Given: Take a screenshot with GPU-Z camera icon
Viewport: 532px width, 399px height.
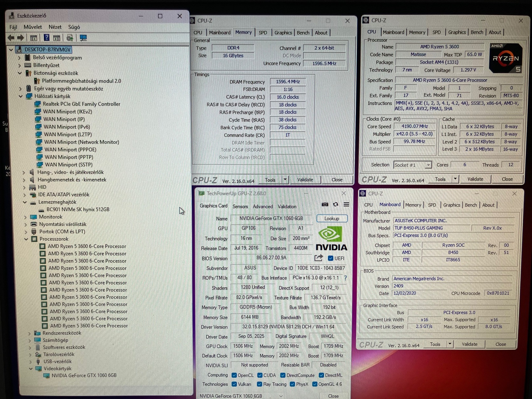Looking at the screenshot, I should [x=325, y=205].
